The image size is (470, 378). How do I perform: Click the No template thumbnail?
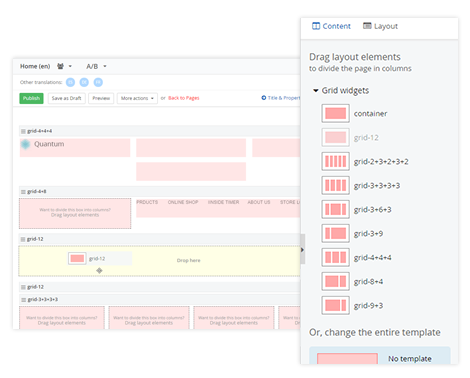coord(347,359)
